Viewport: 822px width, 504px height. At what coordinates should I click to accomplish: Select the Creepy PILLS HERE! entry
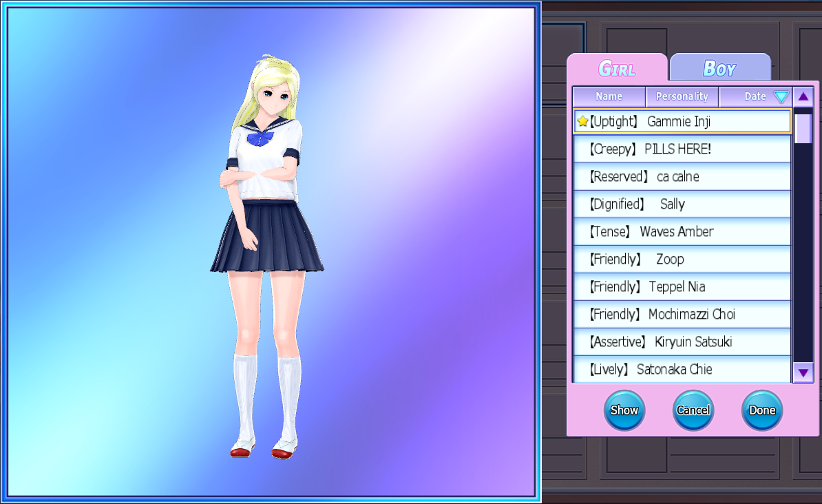click(682, 149)
